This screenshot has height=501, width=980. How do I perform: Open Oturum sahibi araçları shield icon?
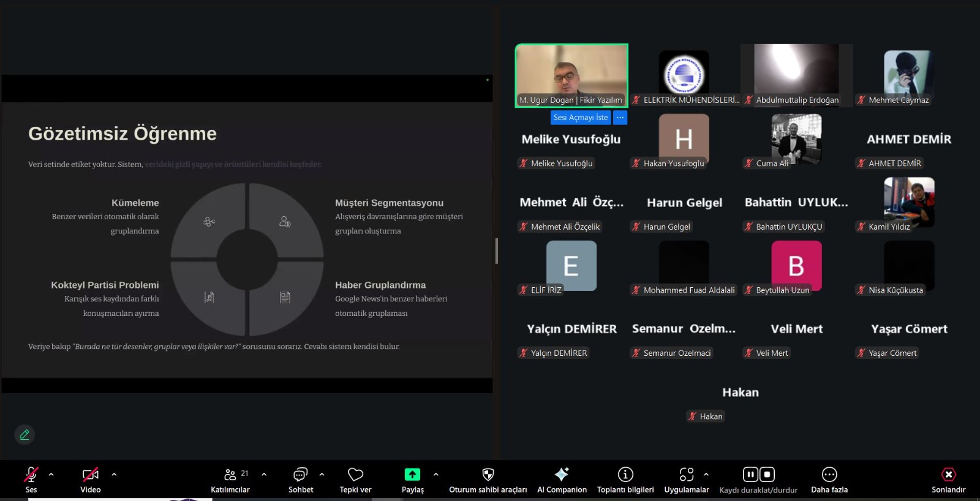(488, 475)
